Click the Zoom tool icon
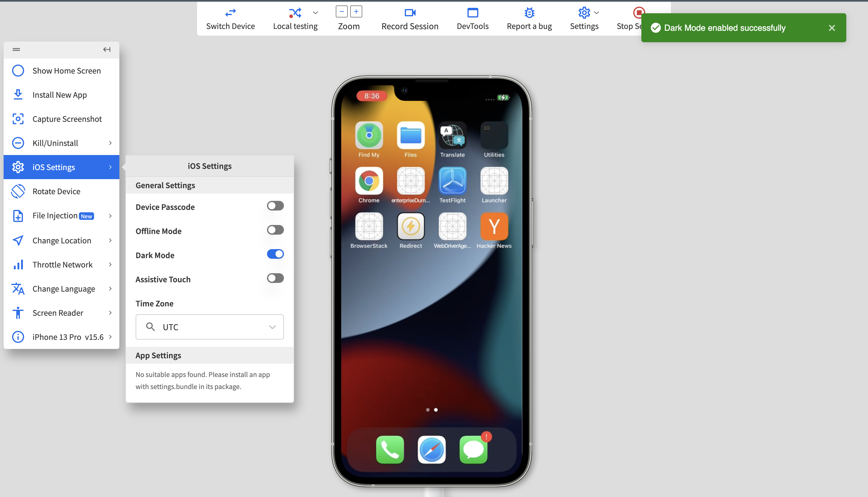 (349, 11)
